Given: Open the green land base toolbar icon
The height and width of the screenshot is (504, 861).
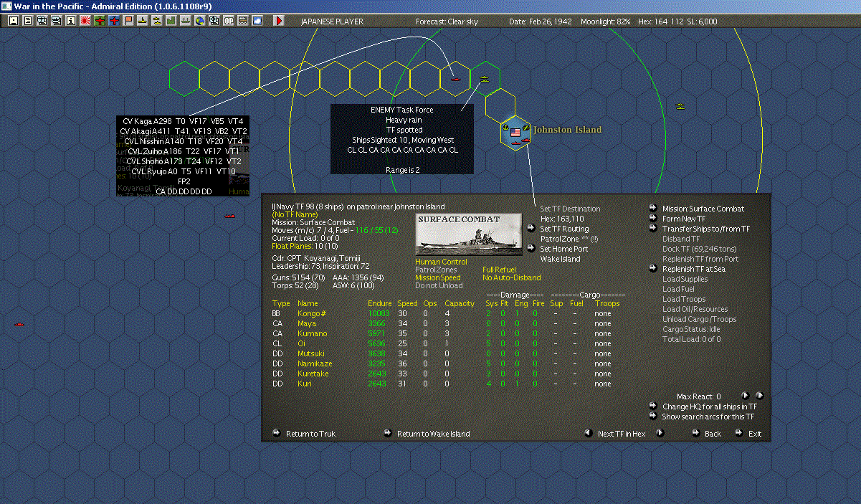Looking at the screenshot, I should pyautogui.click(x=171, y=21).
